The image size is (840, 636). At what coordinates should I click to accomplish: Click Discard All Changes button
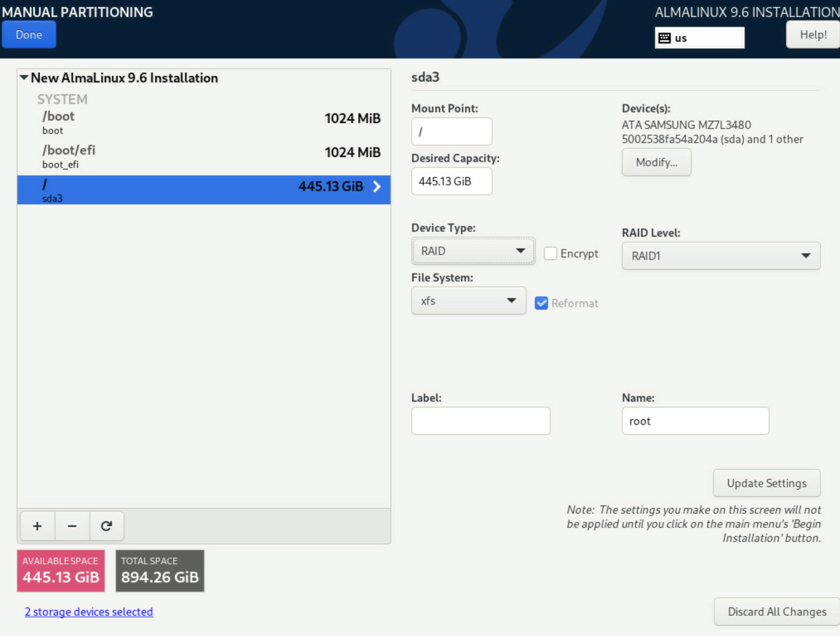pyautogui.click(x=777, y=612)
